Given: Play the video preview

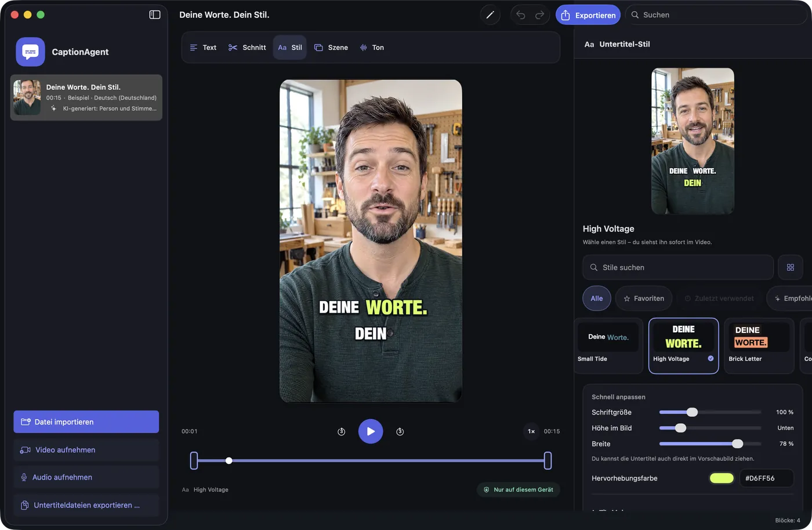Looking at the screenshot, I should [371, 431].
